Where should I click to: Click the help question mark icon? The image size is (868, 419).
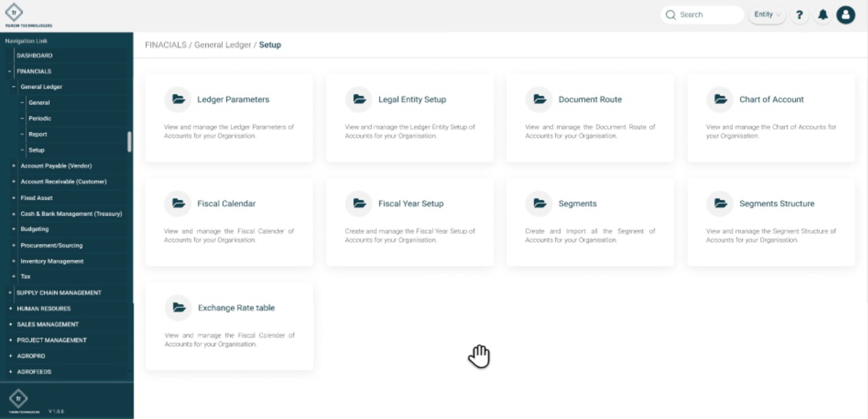point(800,15)
